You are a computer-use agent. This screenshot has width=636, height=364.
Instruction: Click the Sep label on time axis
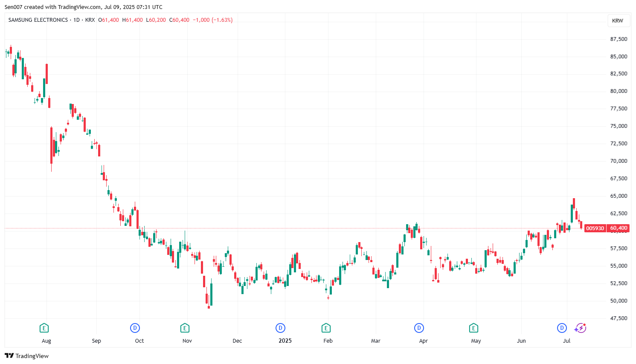click(x=96, y=341)
